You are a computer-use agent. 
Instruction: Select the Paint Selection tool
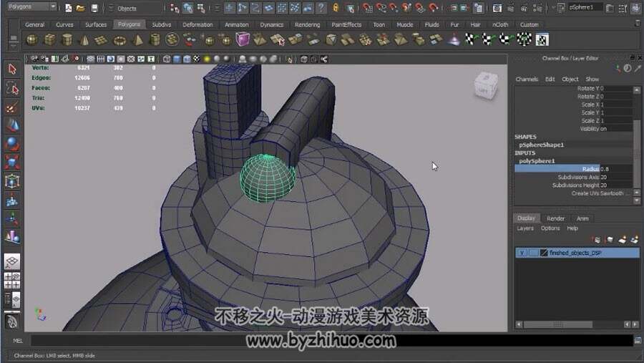point(12,107)
